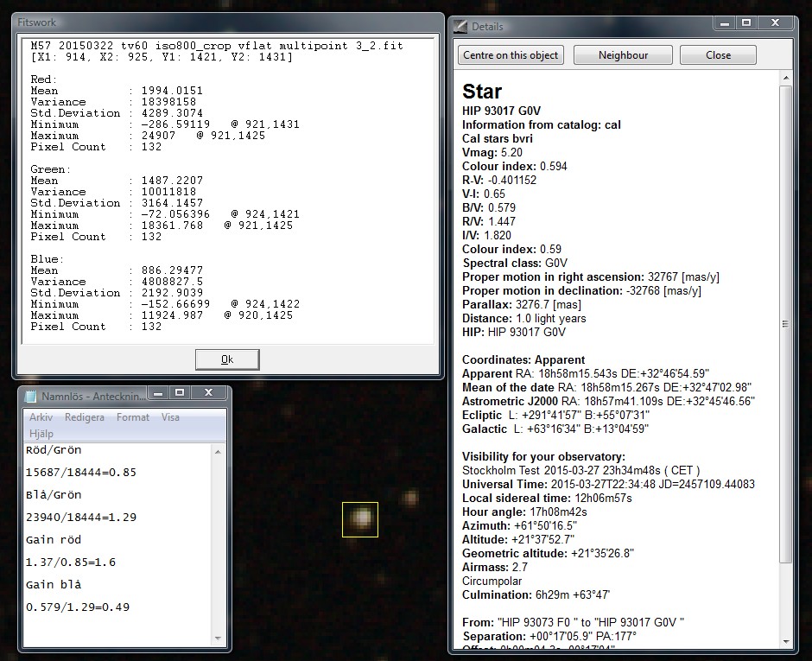
Task: Click Red Mean value 1994.0151
Action: (172, 91)
